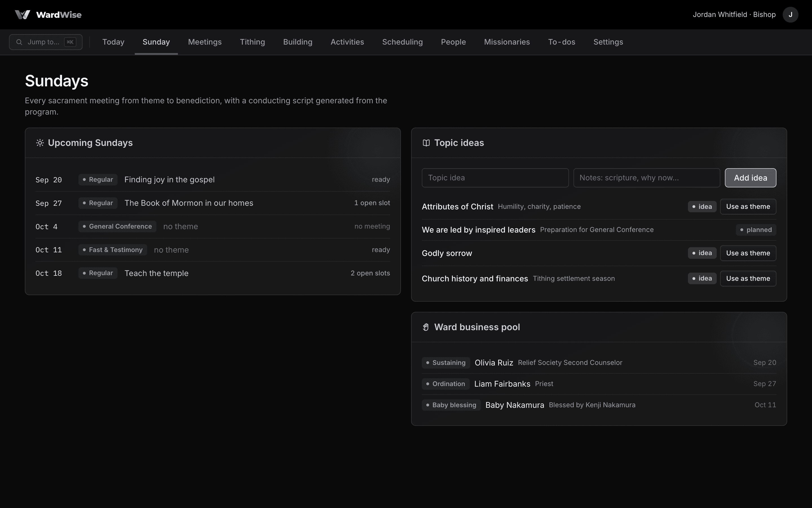Screen dimensions: 812x508
Task: Switch to the Meetings tab
Action: 205,42
